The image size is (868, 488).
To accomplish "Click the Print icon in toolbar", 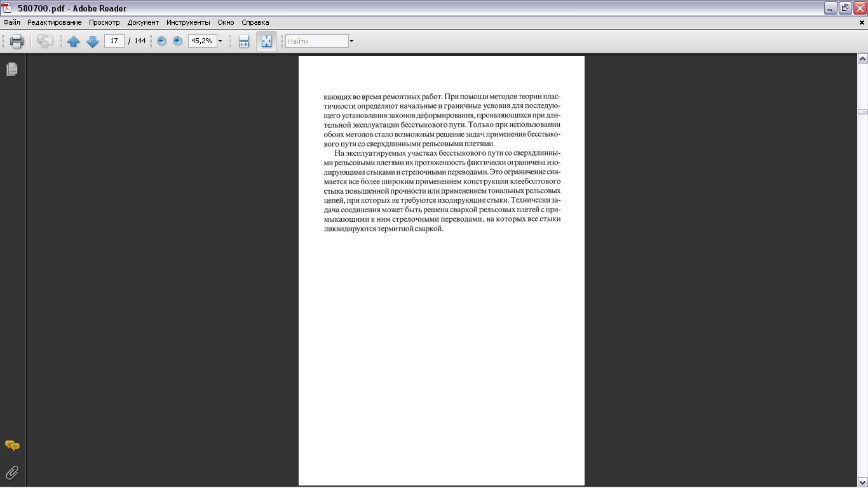I will pos(17,41).
